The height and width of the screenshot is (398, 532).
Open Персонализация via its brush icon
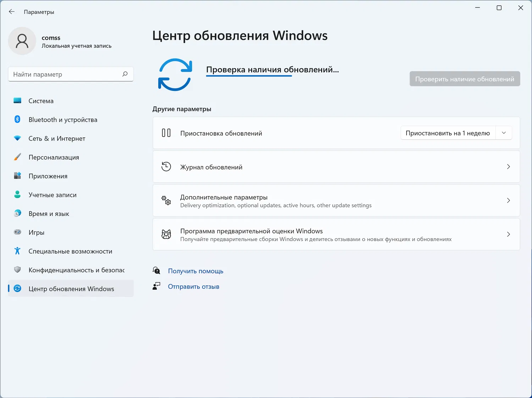pos(17,157)
